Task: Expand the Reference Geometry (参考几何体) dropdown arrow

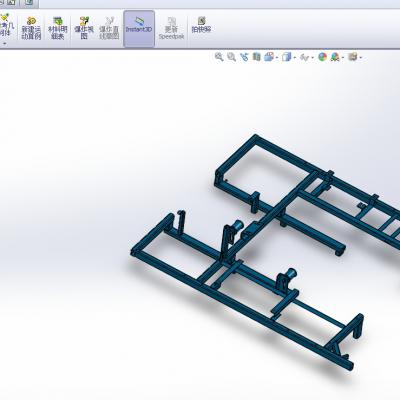Action: click(5, 44)
